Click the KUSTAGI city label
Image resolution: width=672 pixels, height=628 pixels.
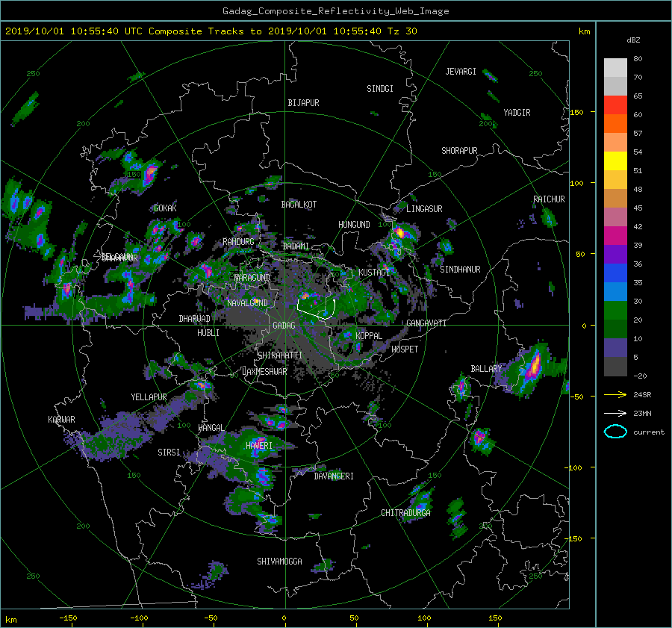tap(374, 273)
